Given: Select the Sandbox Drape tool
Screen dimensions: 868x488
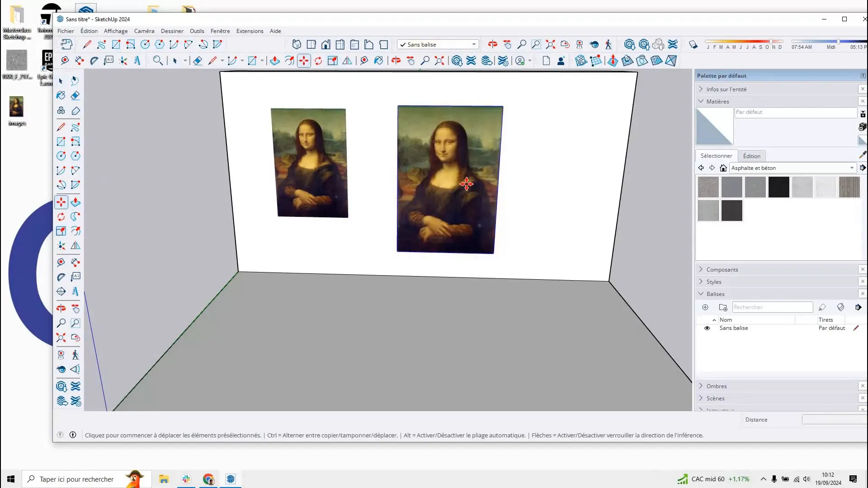Looking at the screenshot, I should (642, 61).
